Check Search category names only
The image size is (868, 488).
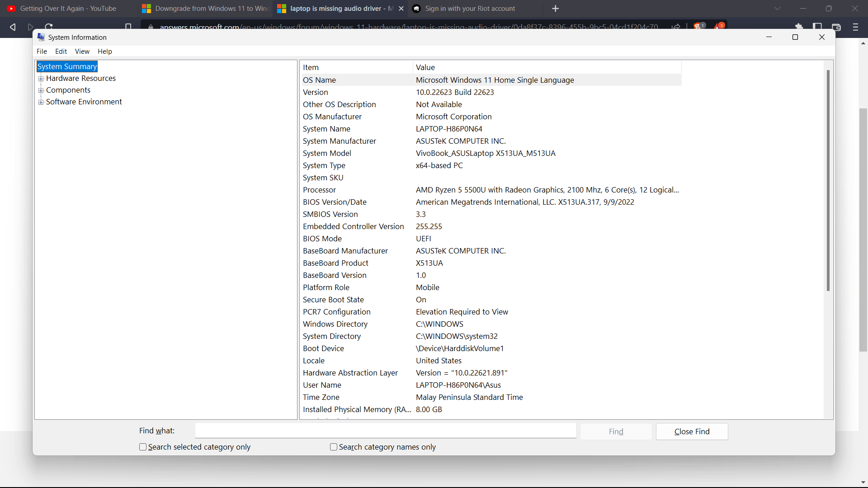point(334,447)
